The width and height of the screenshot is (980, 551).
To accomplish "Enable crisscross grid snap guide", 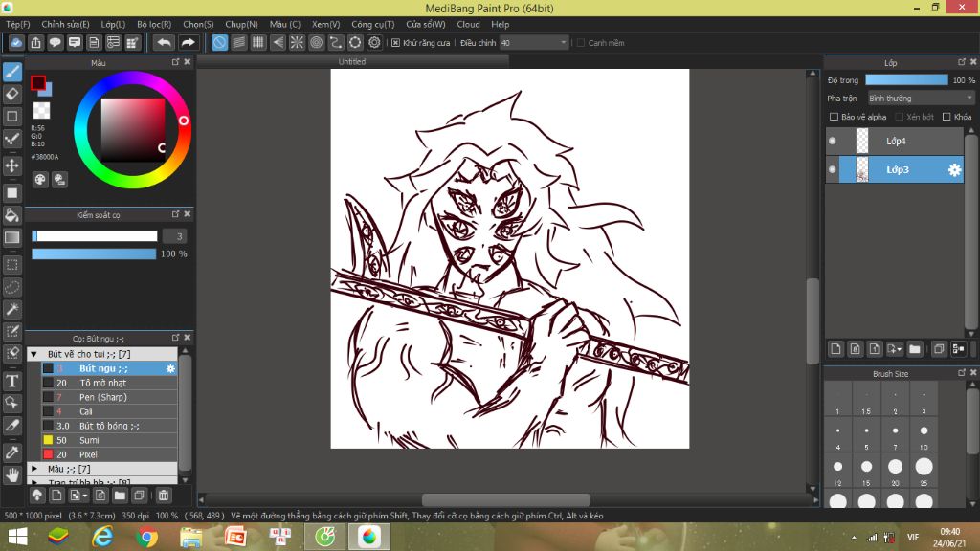I will click(258, 42).
